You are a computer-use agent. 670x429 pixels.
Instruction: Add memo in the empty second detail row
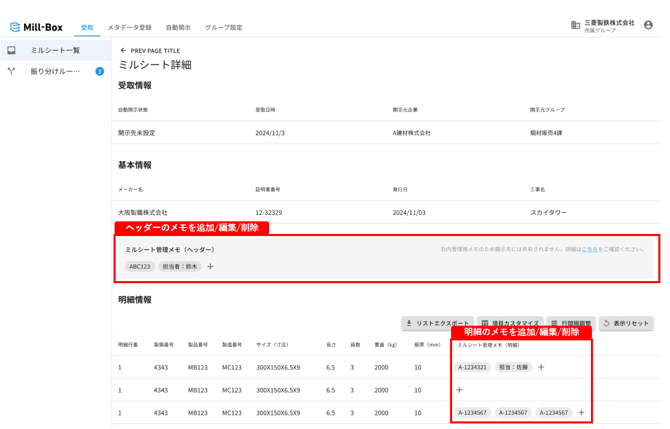[x=459, y=390]
